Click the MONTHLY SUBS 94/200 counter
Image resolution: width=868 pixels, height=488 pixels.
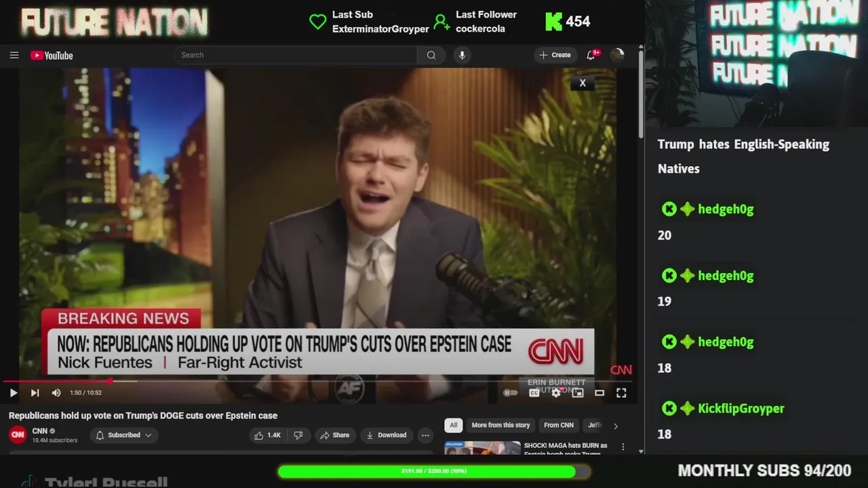(764, 470)
